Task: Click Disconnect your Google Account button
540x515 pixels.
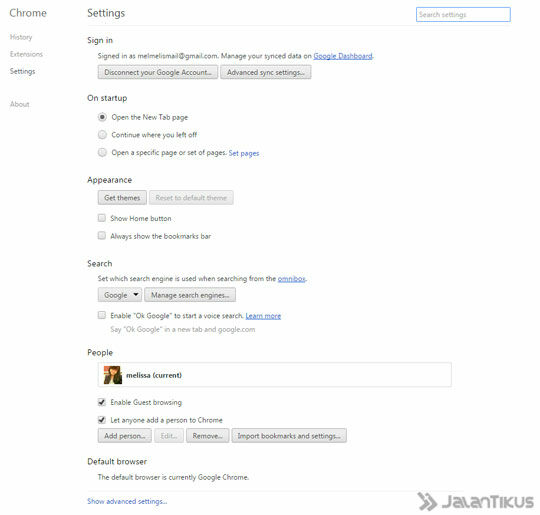Action: coord(158,72)
